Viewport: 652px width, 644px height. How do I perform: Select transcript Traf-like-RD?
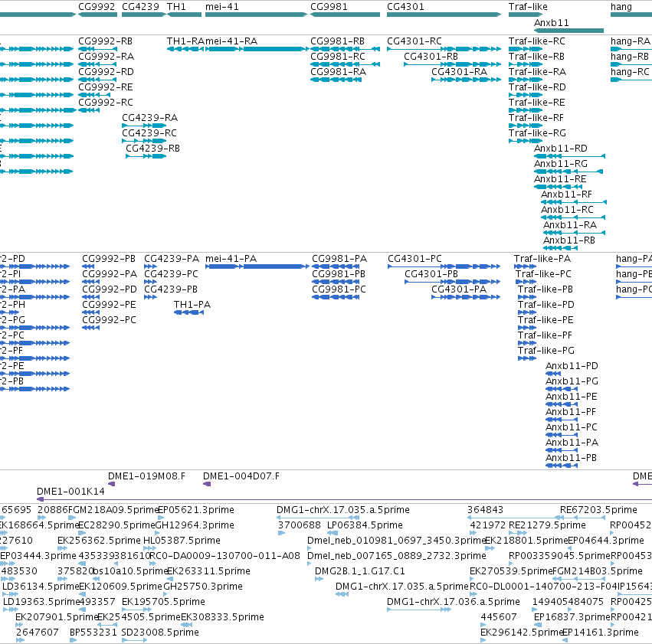pos(537,87)
